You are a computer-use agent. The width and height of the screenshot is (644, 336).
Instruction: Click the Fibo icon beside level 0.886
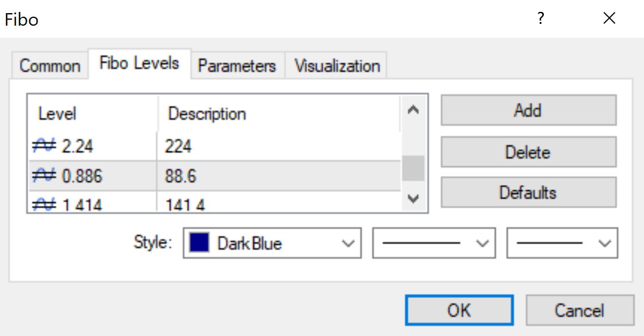pos(44,175)
